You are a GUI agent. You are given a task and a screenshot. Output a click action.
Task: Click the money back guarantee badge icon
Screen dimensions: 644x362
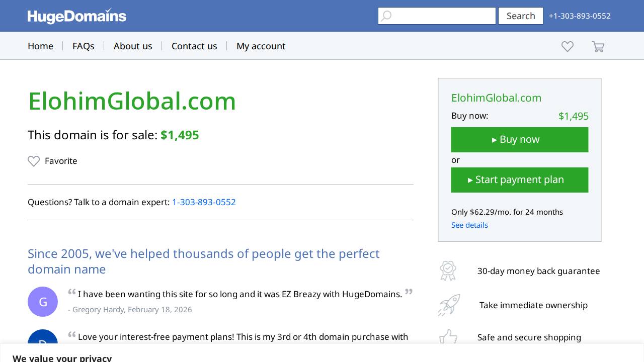448,270
